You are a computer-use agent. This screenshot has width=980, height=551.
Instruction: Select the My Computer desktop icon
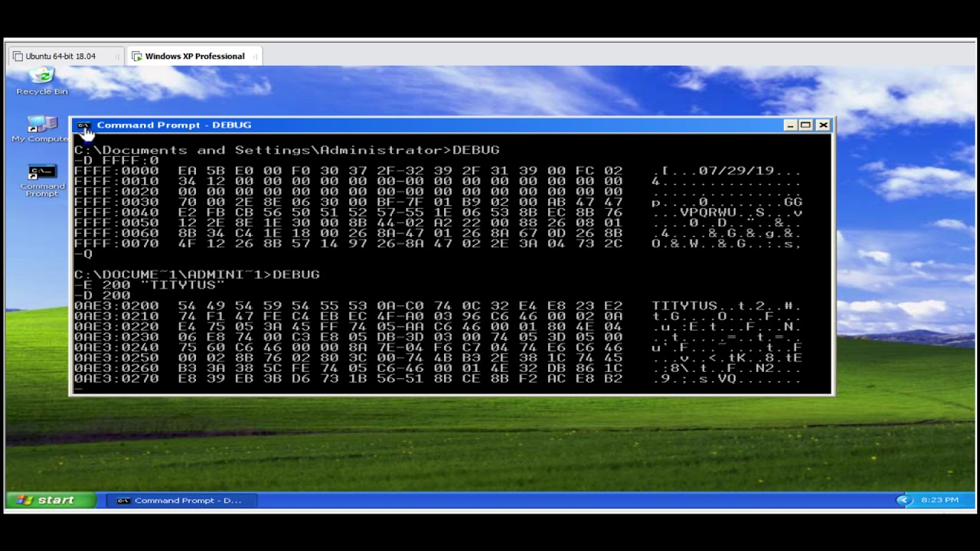tap(41, 129)
